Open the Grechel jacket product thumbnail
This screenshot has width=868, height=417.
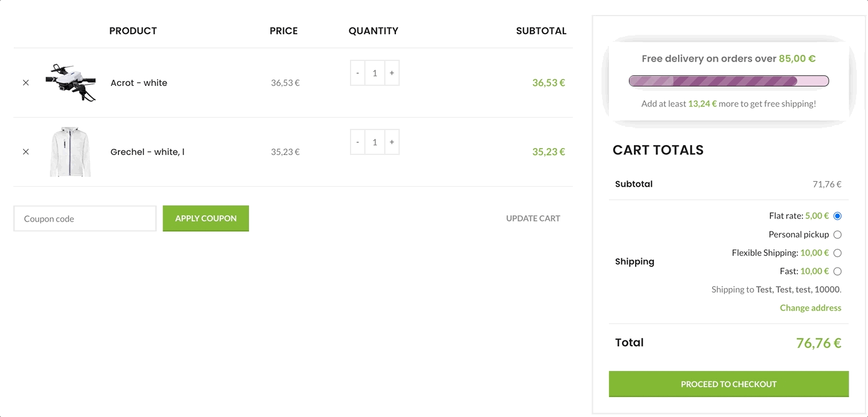tap(70, 152)
